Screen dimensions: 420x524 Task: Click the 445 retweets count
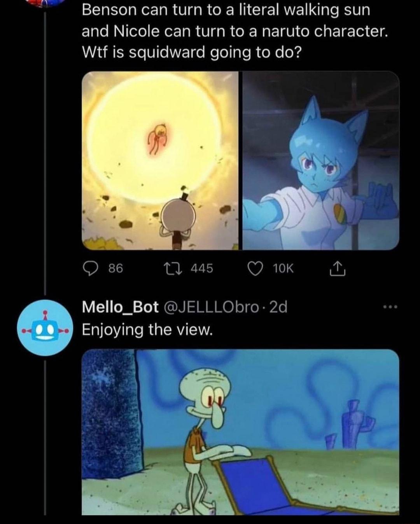202,269
